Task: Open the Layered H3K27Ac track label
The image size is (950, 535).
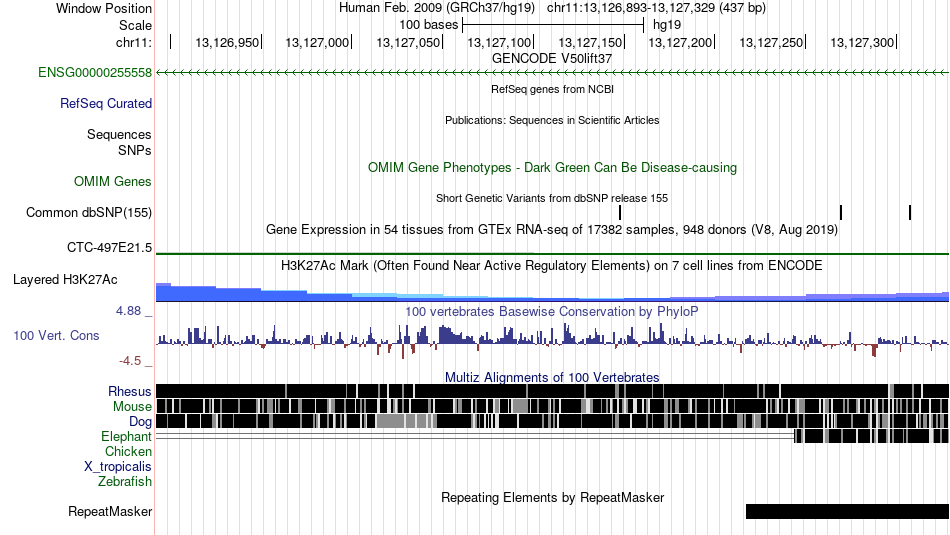Action: tap(65, 279)
